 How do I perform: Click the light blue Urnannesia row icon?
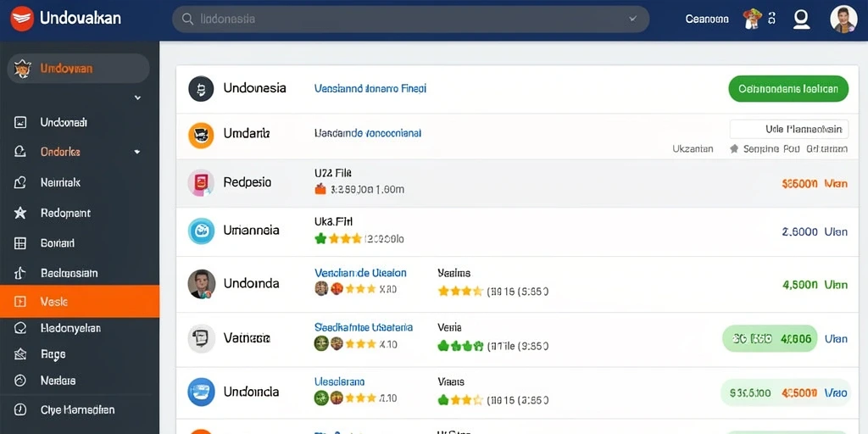point(201,231)
